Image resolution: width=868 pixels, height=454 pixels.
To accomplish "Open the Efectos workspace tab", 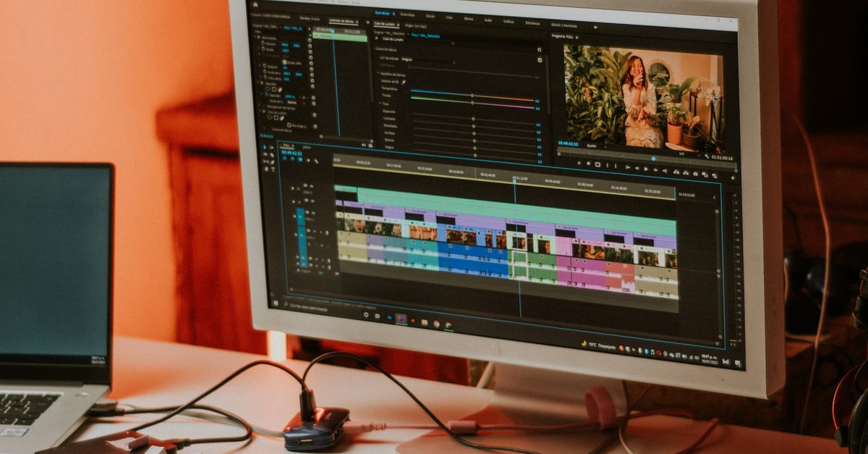I will [469, 17].
